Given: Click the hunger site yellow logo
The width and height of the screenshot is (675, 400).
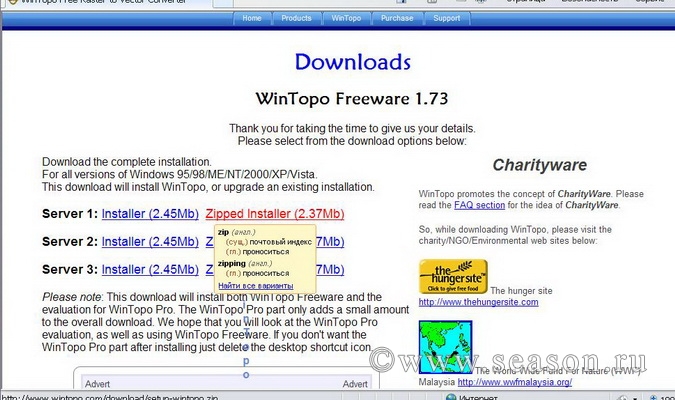Looking at the screenshot, I should pos(453,276).
